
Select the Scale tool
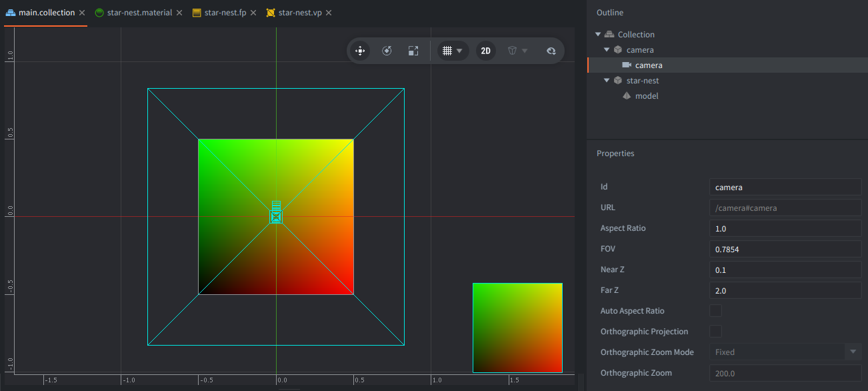pyautogui.click(x=413, y=51)
